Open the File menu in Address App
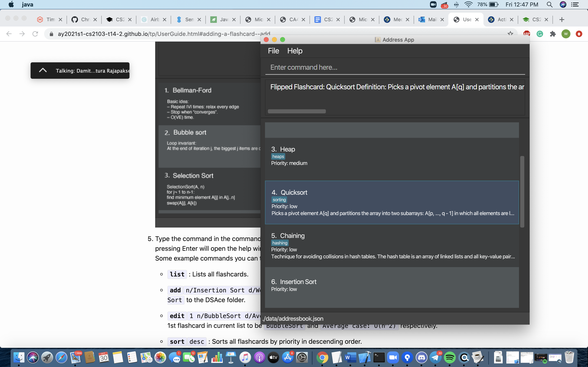 tap(273, 51)
